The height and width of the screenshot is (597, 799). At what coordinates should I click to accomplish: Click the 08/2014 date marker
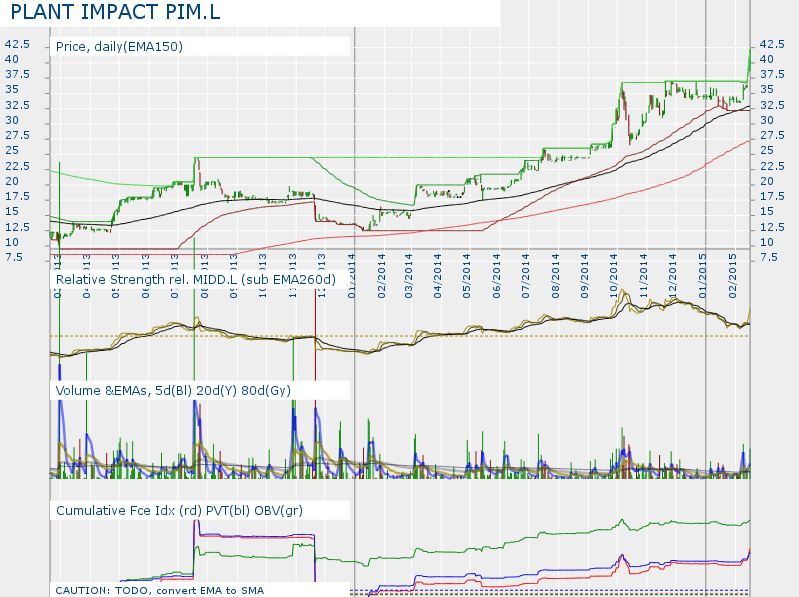point(556,271)
